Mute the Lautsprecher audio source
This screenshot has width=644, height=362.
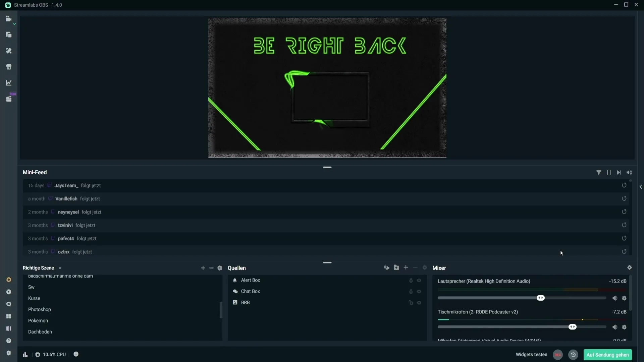615,298
